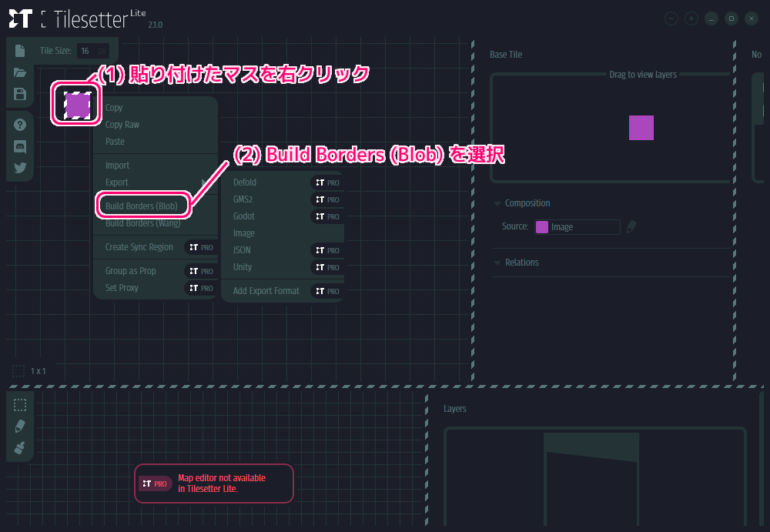Image resolution: width=770 pixels, height=532 pixels.
Task: Open the Discord icon link
Action: coord(20,146)
